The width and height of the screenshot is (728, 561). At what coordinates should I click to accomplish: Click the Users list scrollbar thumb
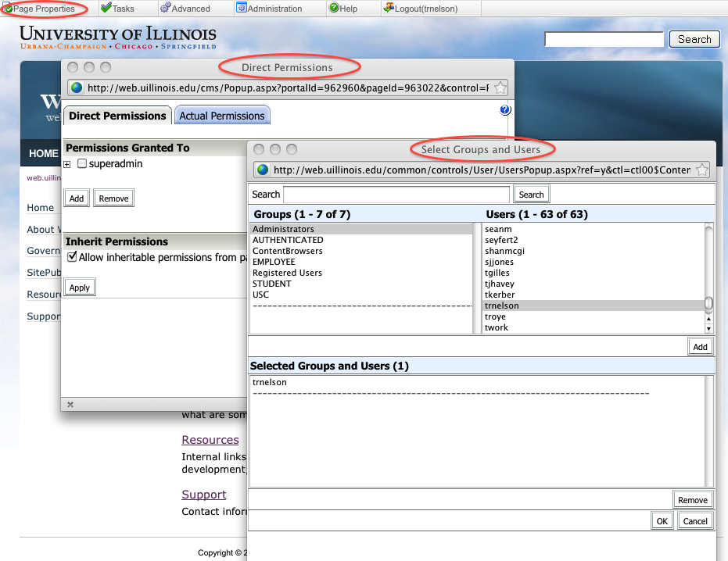click(708, 303)
